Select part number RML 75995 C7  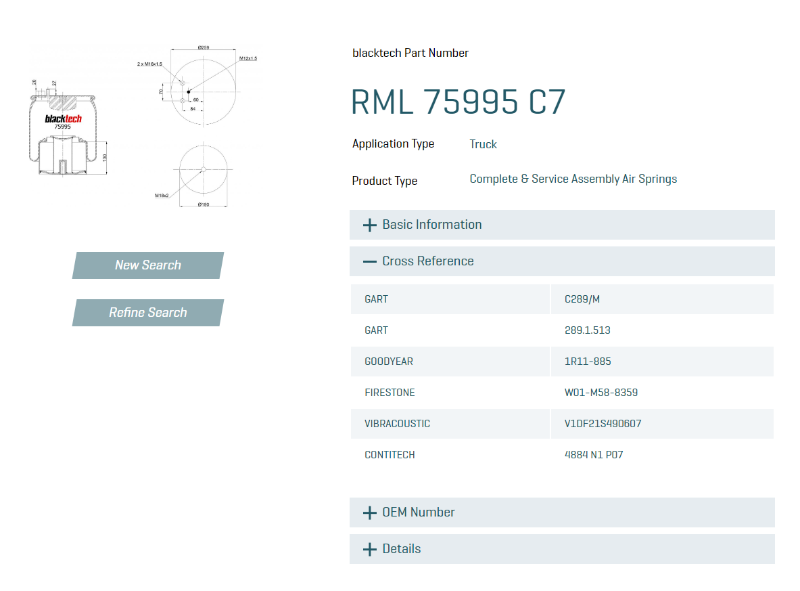coord(458,102)
